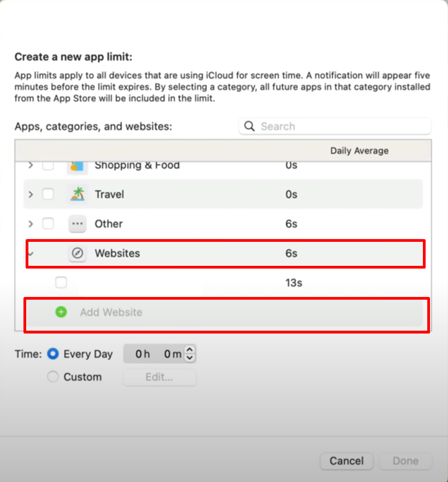The width and height of the screenshot is (448, 482).
Task: Increase time using the stepper up arrow
Action: click(x=190, y=350)
